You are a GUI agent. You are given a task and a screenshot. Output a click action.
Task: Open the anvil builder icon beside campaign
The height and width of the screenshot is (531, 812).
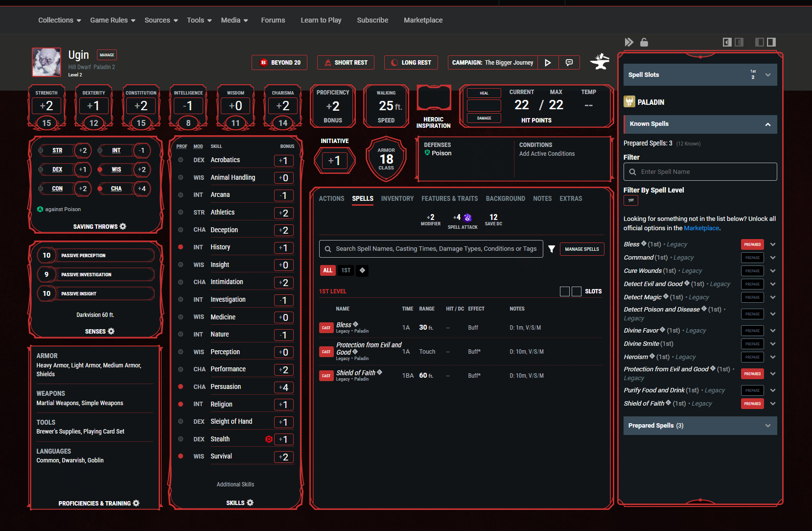(x=600, y=62)
